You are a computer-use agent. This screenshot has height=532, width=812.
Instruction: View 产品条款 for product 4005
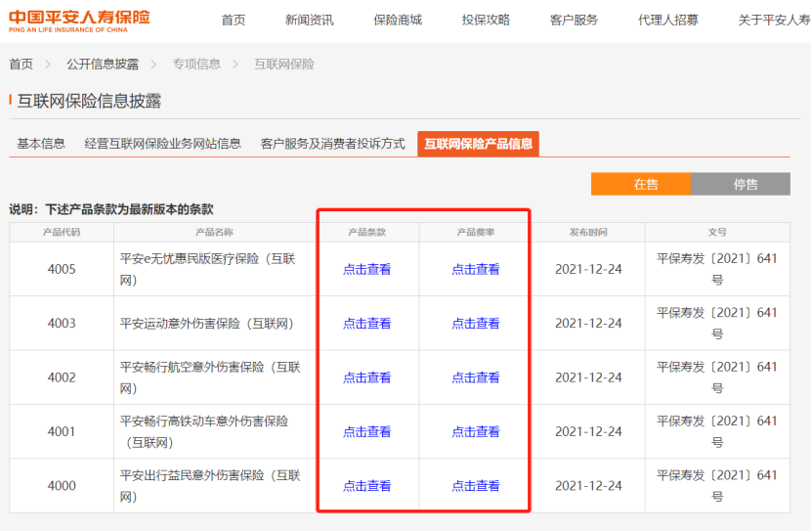pyautogui.click(x=366, y=270)
